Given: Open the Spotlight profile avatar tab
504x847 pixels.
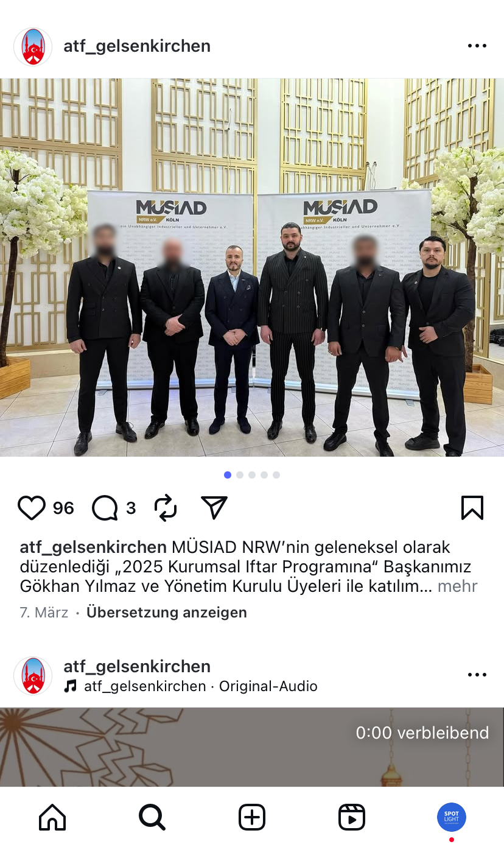Looking at the screenshot, I should coord(452,817).
